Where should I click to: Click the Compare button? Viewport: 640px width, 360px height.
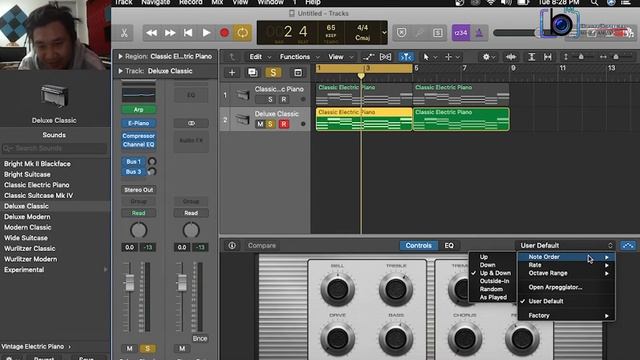pyautogui.click(x=262, y=245)
